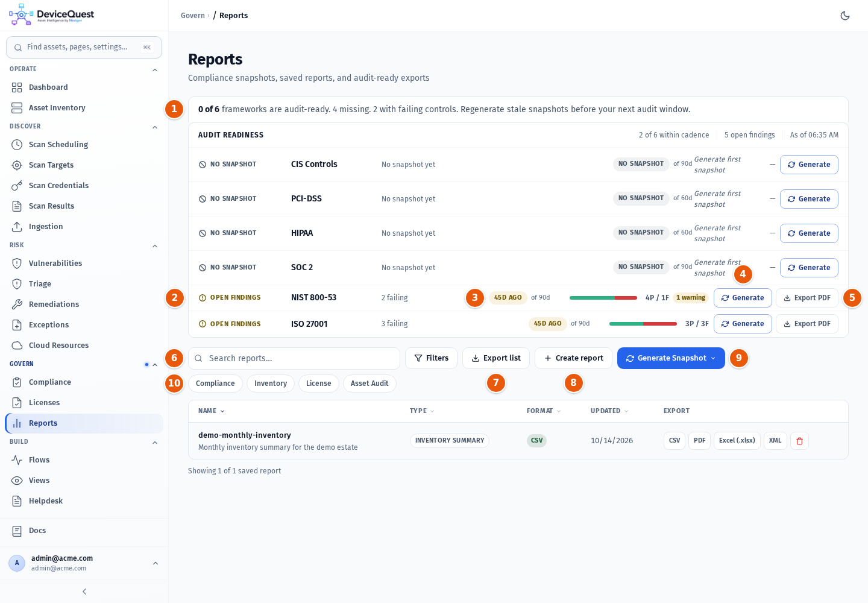Collapse the Operate sidebar section

click(x=155, y=69)
